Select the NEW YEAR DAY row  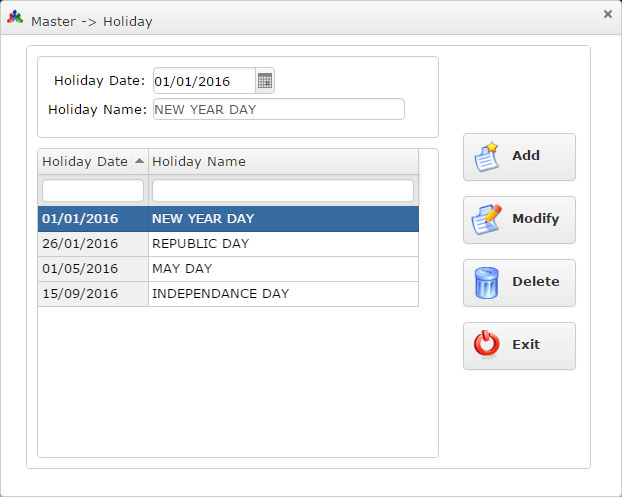coord(228,219)
